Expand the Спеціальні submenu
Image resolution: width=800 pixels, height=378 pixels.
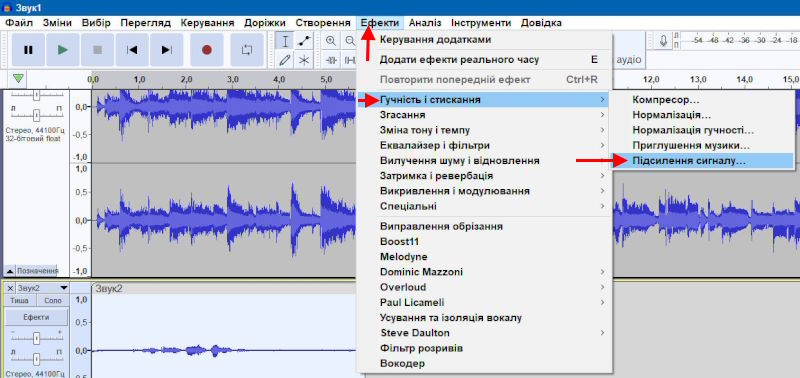484,207
